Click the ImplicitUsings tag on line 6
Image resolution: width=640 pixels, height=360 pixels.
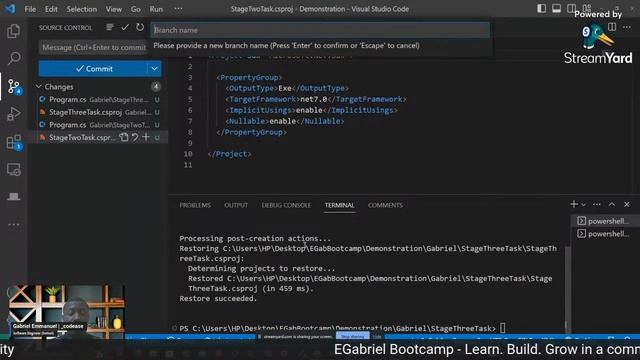pos(261,110)
